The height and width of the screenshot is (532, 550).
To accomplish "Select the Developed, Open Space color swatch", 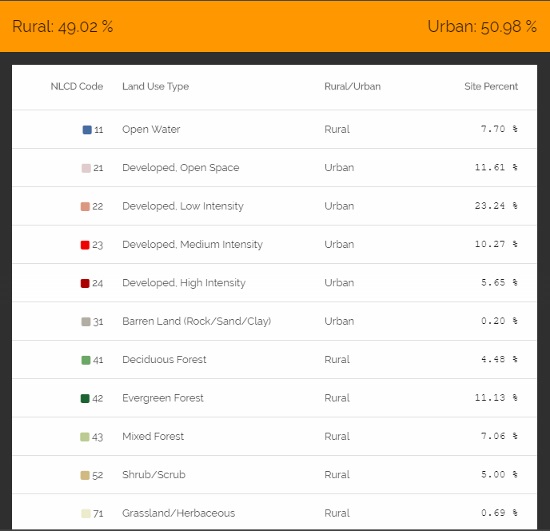I will 86,168.
